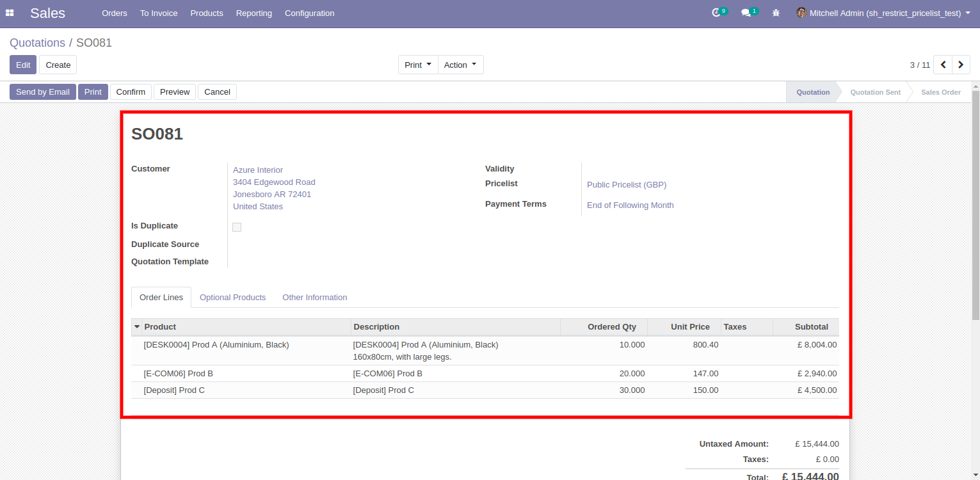Image resolution: width=980 pixels, height=480 pixels.
Task: Select the [DESK0004] Prod A product cell
Action: tap(246, 351)
